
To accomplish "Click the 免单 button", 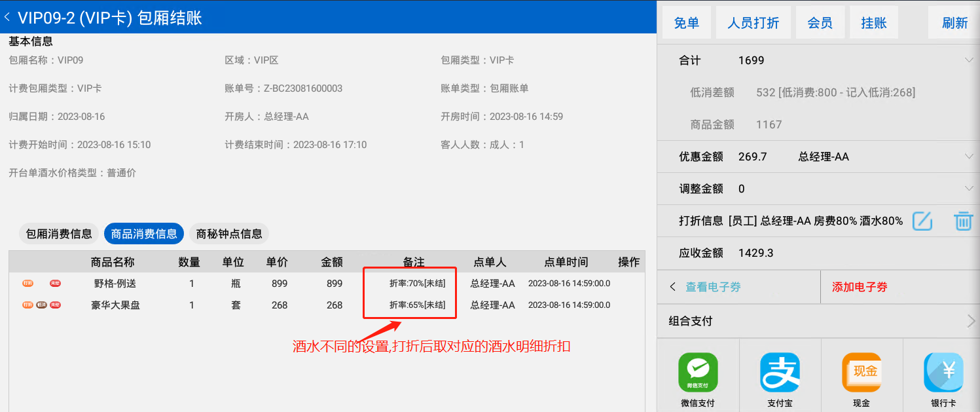I will click(x=687, y=23).
